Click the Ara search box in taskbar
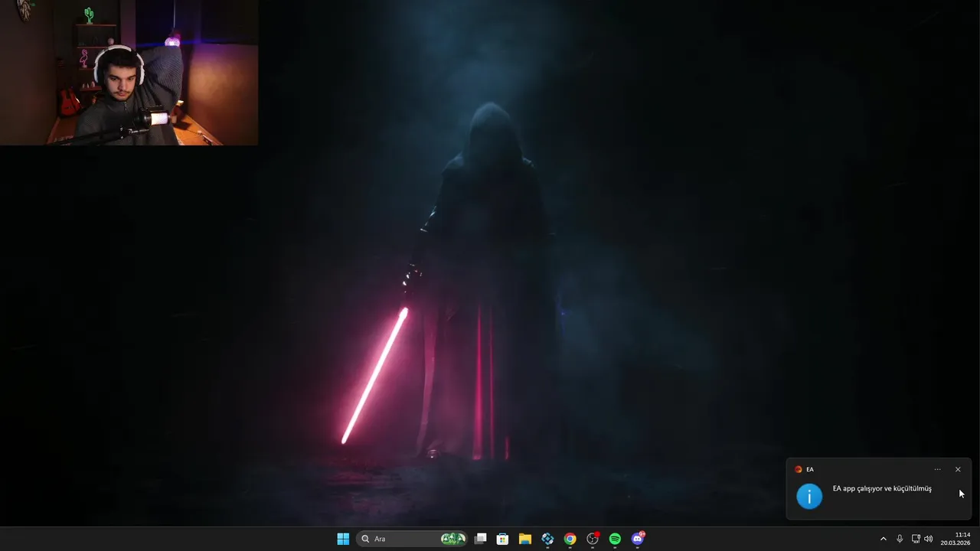The height and width of the screenshot is (551, 980). 413,539
